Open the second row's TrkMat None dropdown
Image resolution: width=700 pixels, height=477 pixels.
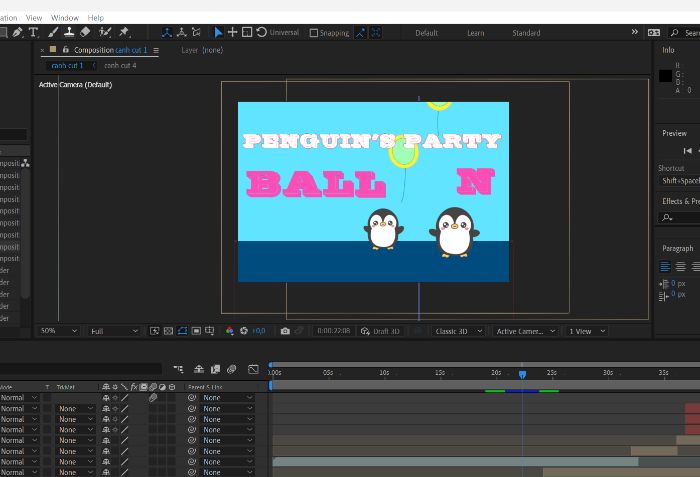coord(75,408)
